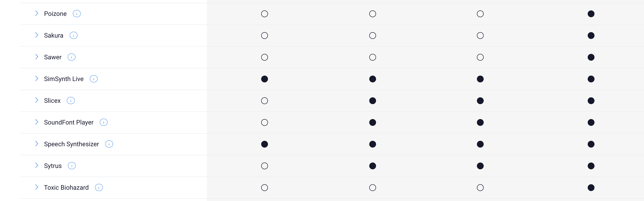This screenshot has width=644, height=201.
Task: Click the filled circle in Sakura's last column
Action: (x=591, y=36)
